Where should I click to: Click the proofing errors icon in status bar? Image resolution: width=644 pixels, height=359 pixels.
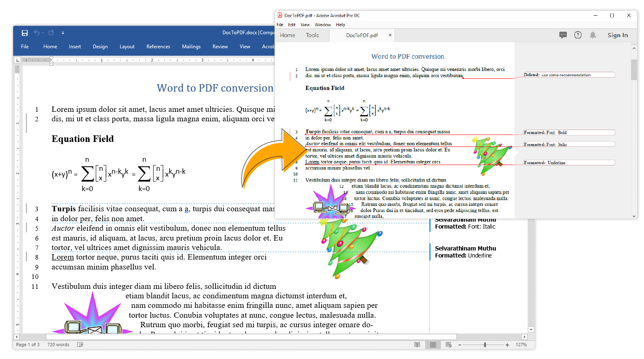tap(80, 345)
